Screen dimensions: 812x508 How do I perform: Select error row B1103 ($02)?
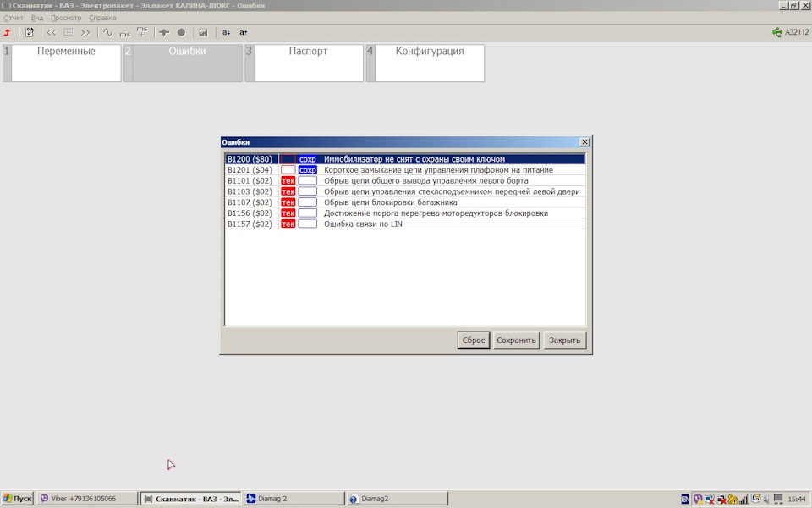pos(405,192)
